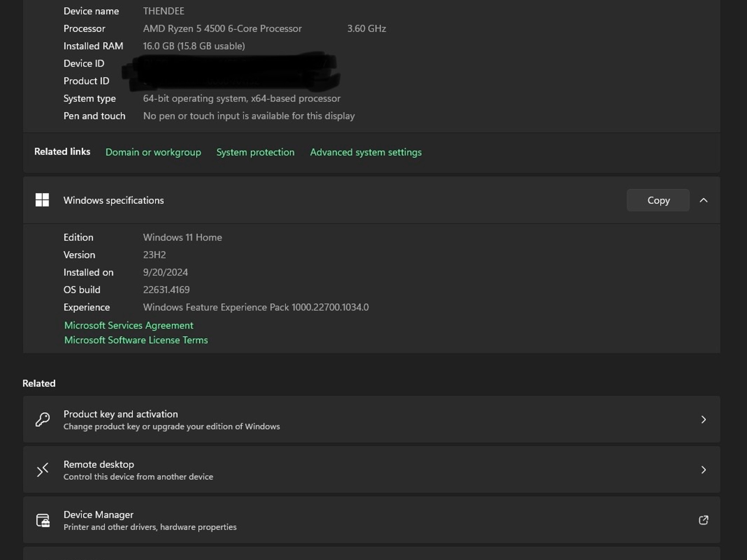Click the key icon for Product key and activation
The image size is (747, 560).
click(43, 419)
